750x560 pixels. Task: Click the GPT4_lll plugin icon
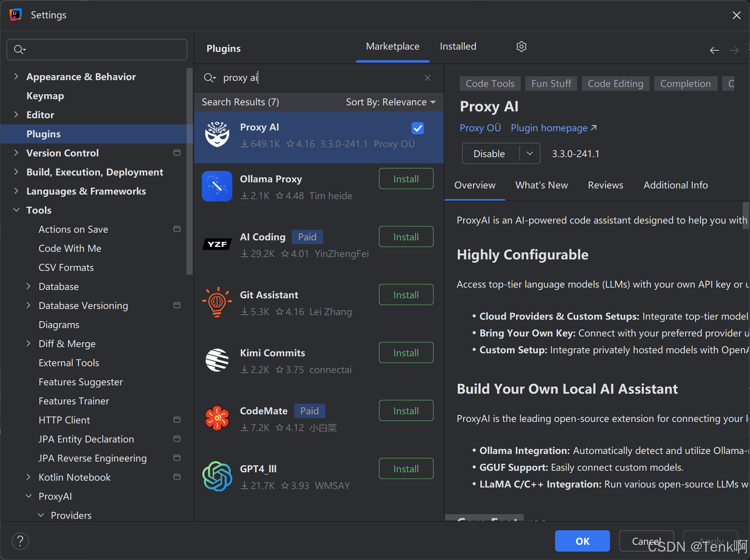click(217, 476)
